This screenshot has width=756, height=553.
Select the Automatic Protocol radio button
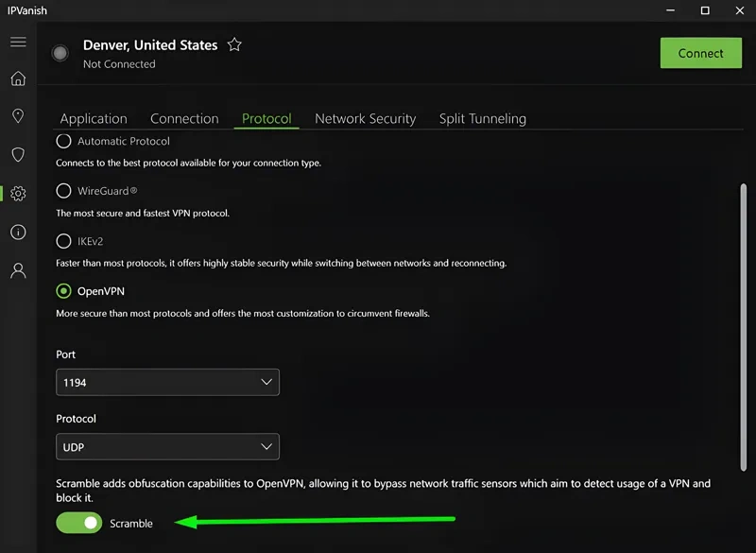pos(63,141)
